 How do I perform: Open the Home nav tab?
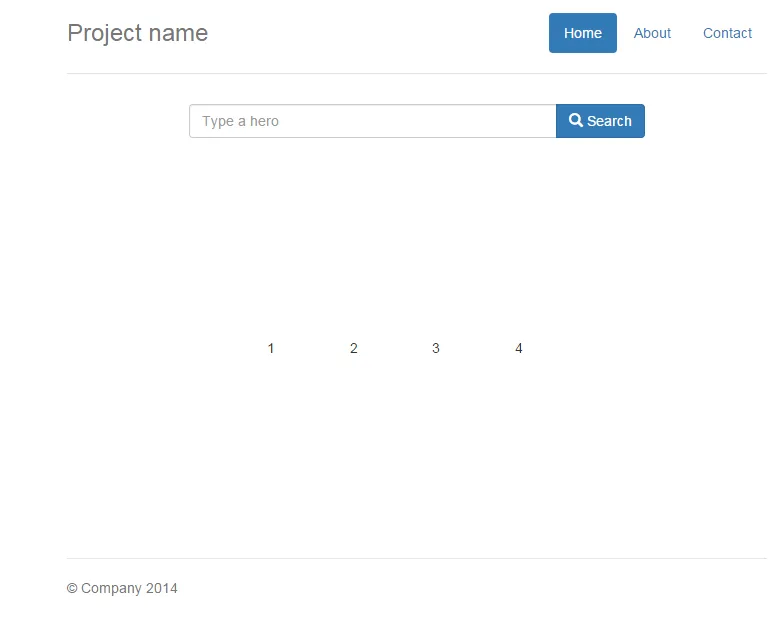coord(582,33)
